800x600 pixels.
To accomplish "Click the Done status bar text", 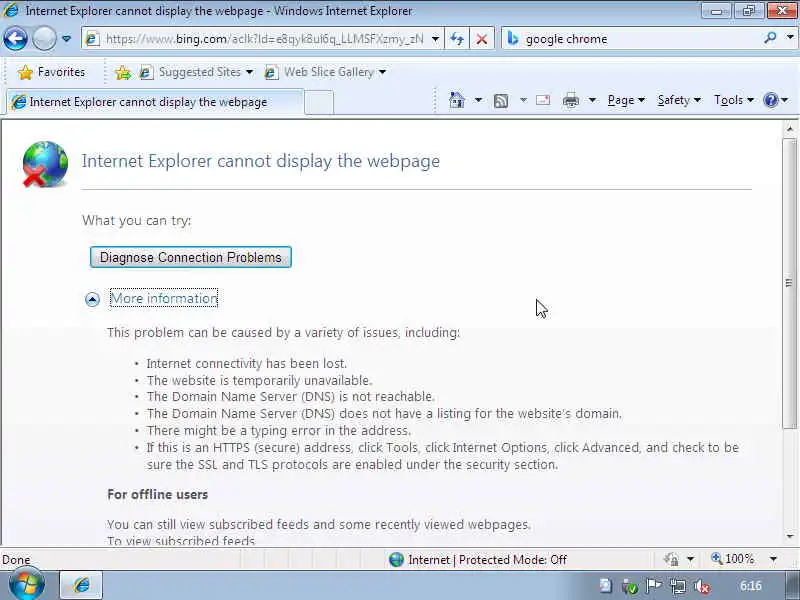I will tap(16, 560).
